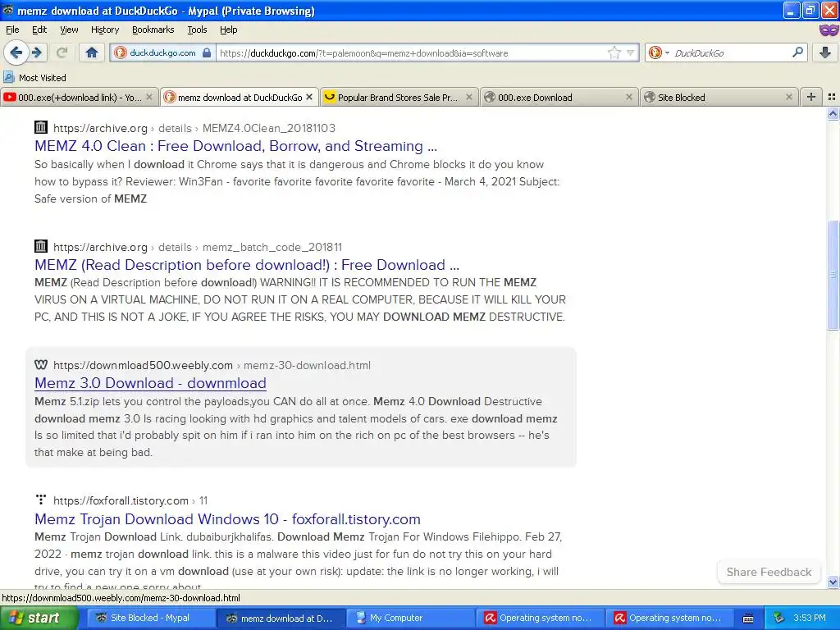Click the page scrollbar up arrow

coord(833,113)
